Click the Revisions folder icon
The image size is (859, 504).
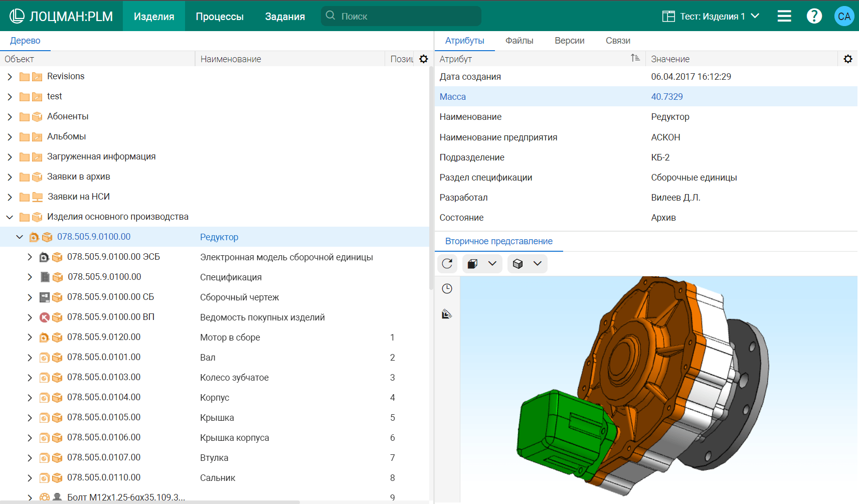25,77
